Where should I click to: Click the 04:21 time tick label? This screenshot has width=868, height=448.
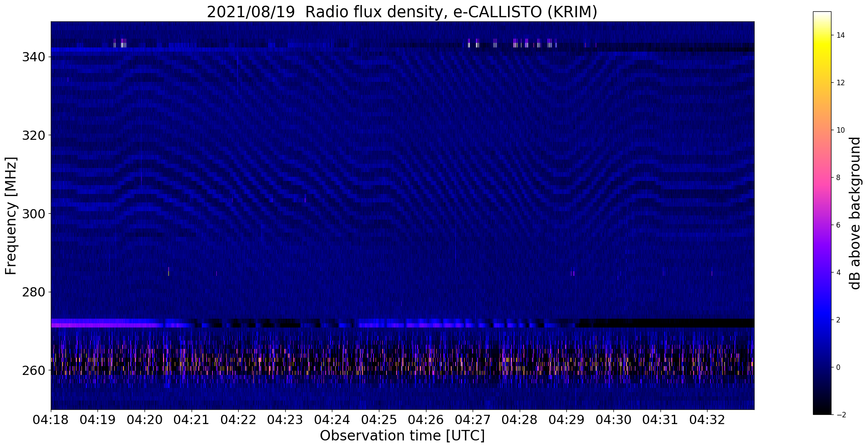click(192, 420)
